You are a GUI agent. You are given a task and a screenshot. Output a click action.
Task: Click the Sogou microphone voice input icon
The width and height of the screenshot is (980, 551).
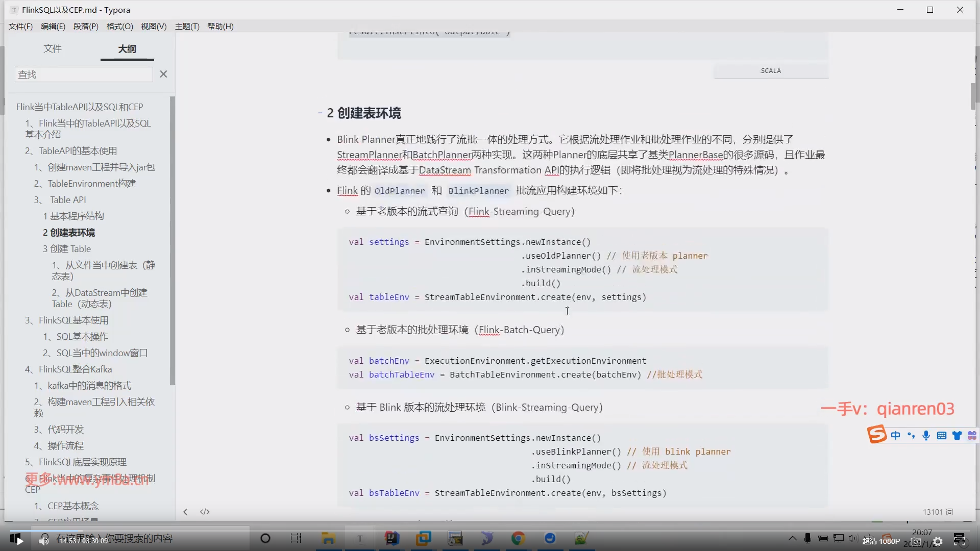click(x=926, y=435)
